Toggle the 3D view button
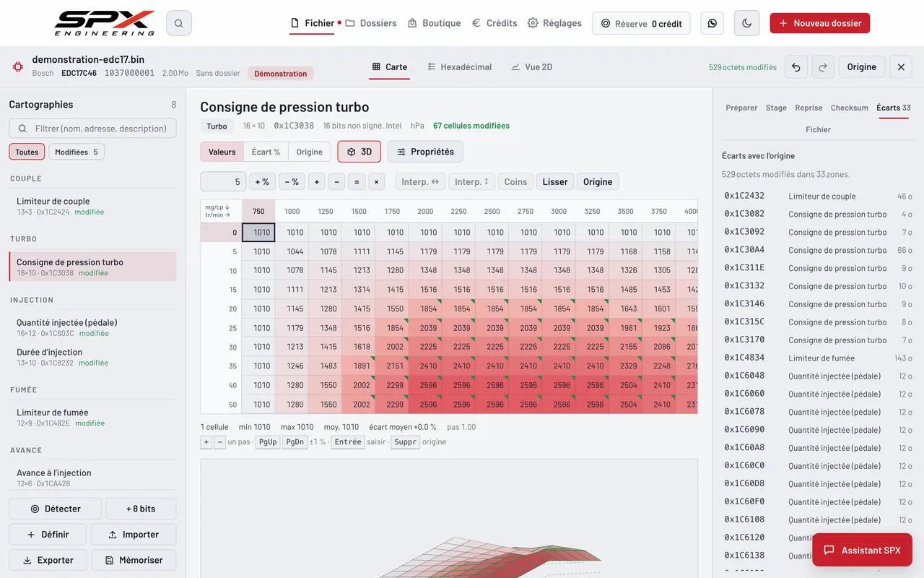 [359, 152]
